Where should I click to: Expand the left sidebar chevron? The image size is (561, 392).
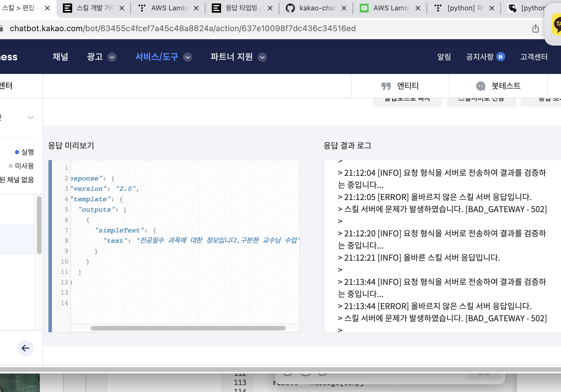pyautogui.click(x=31, y=117)
